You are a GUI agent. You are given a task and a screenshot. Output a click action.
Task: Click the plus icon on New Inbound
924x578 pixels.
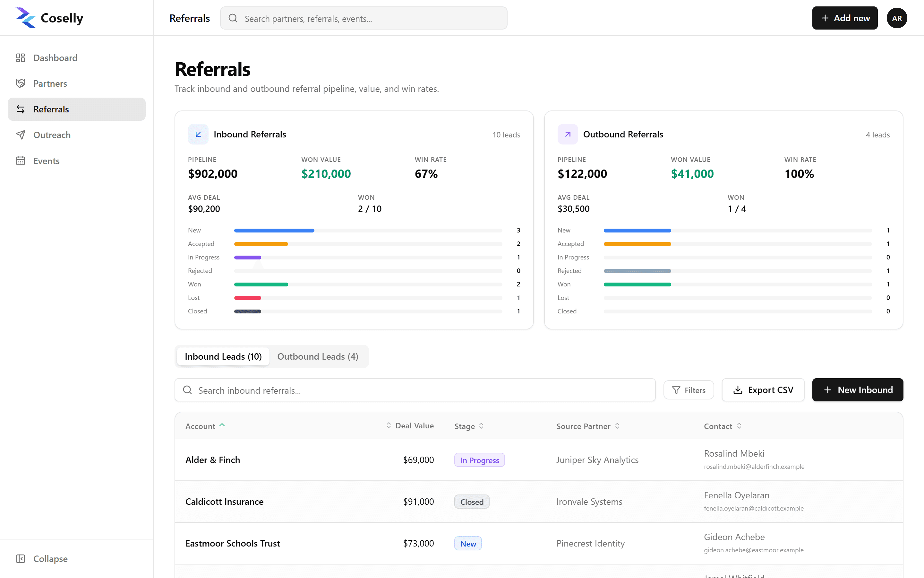827,390
